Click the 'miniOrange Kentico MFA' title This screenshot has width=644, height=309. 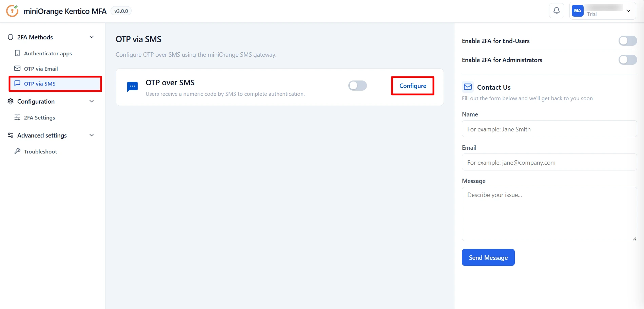(x=65, y=11)
